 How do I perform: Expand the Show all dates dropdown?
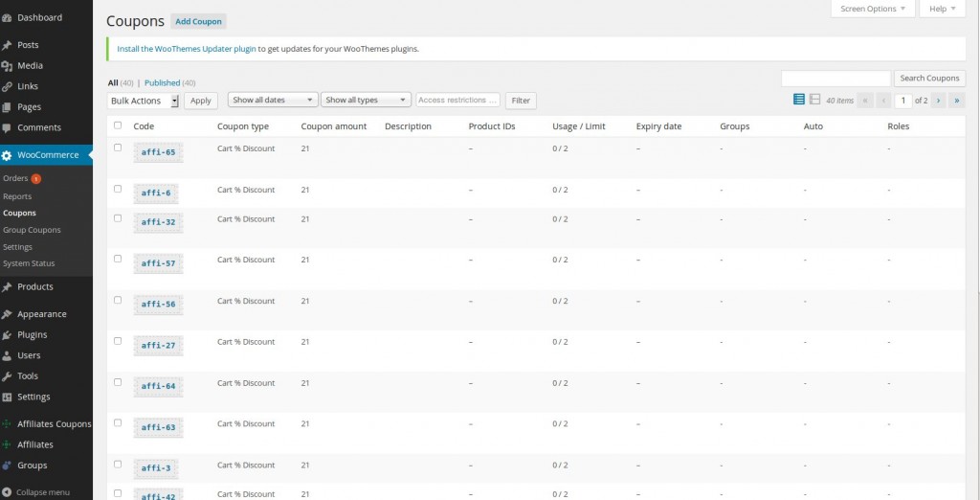coord(272,100)
